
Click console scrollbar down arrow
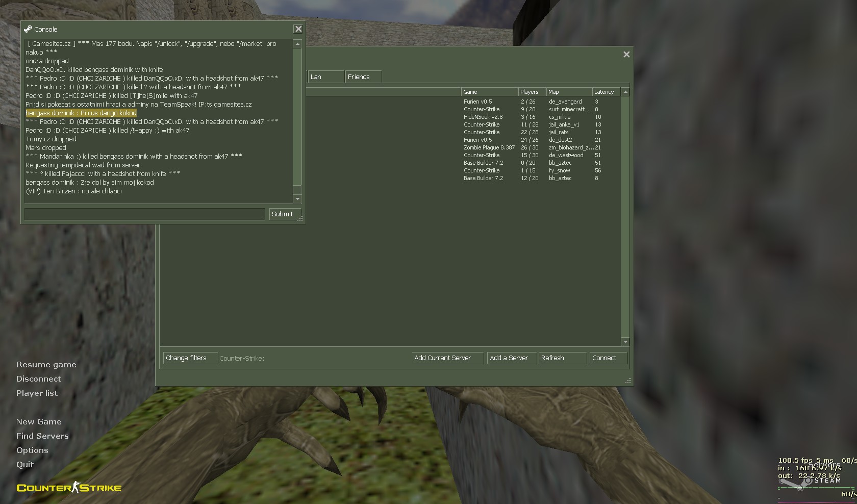[x=297, y=199]
